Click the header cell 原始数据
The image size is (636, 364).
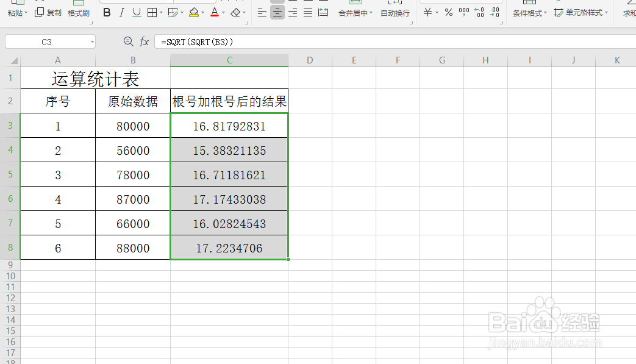pos(133,101)
